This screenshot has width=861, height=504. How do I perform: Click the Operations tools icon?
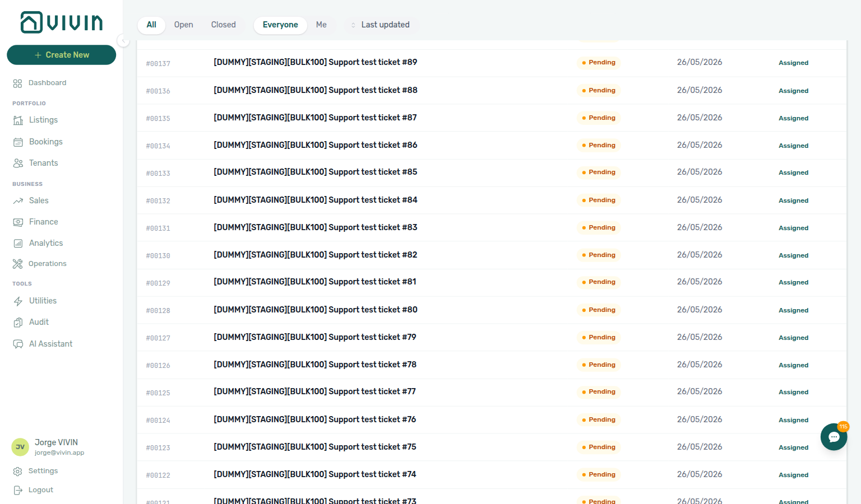(17, 264)
